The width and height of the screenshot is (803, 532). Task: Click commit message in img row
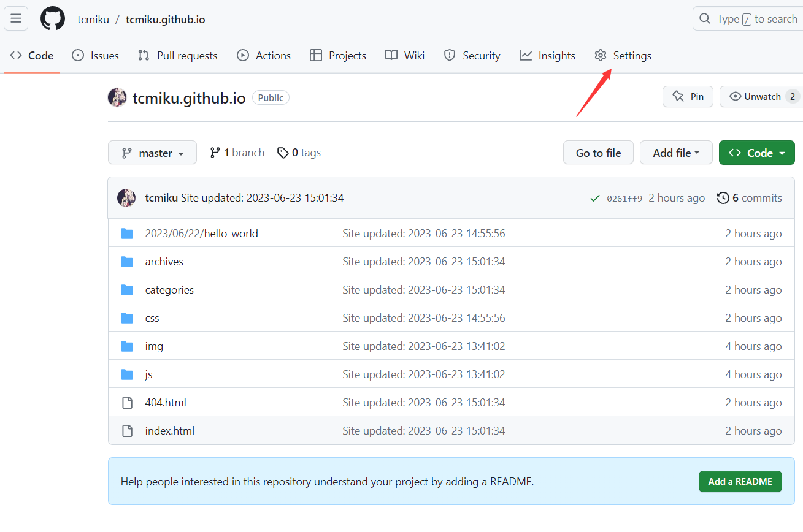tap(424, 346)
